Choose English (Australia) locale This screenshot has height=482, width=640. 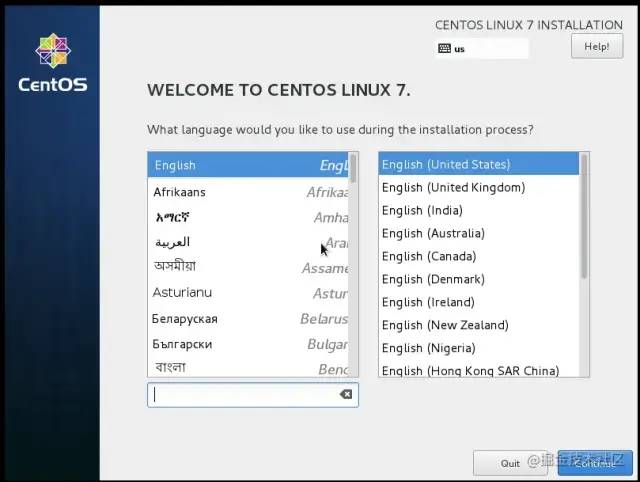(x=479, y=233)
